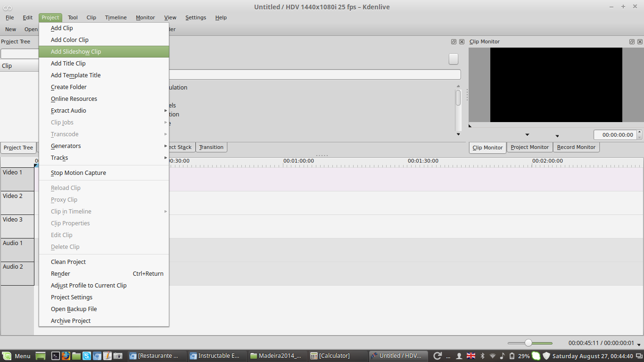The image size is (644, 362).
Task: Open the Timeline menu in menu bar
Action: click(116, 17)
